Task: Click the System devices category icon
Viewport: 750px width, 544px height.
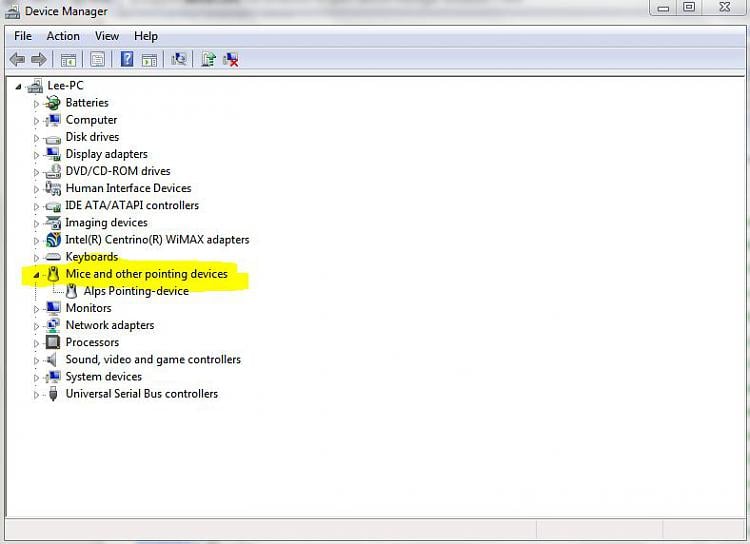Action: pyautogui.click(x=53, y=377)
